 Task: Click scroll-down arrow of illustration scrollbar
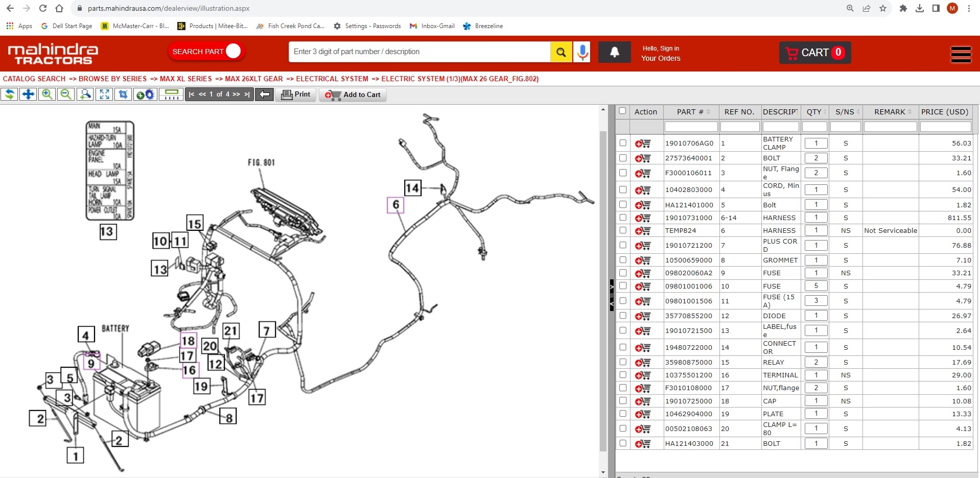[x=603, y=472]
